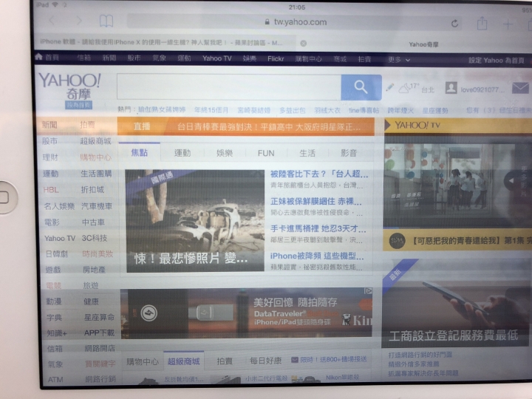This screenshot has width=532, height=399.
Task: Tap the Safari forward arrow
Action: pos(79,21)
